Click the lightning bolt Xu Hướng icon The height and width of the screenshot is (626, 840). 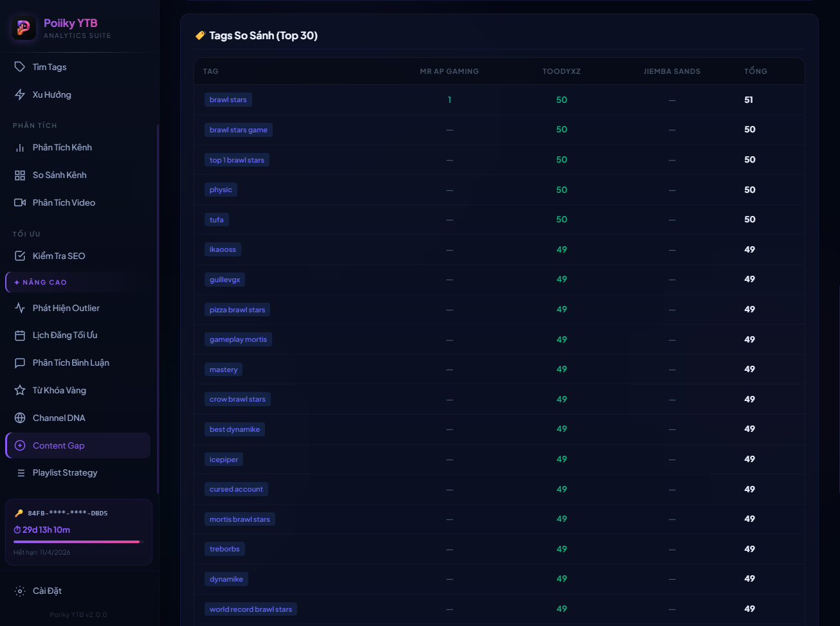point(20,94)
